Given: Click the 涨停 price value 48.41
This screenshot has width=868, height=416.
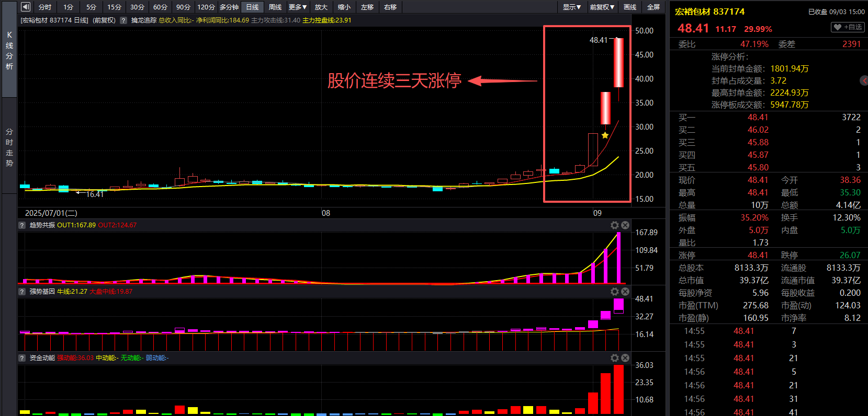Looking at the screenshot, I should [758, 256].
